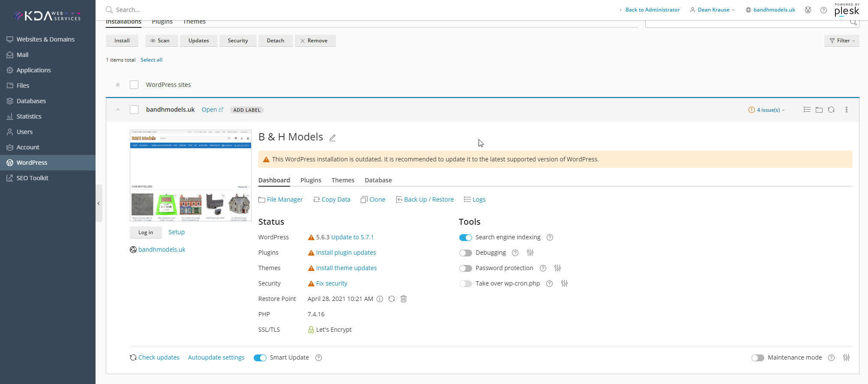Viewport: 868px width, 384px height.
Task: Open the folder icon in bandhmodels.uk row
Action: (x=819, y=110)
